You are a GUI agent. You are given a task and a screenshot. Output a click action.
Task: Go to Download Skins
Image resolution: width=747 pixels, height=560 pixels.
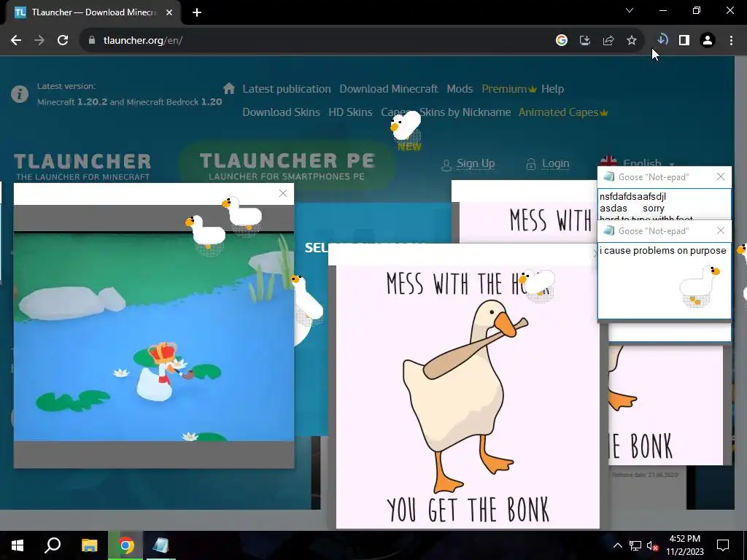281,112
